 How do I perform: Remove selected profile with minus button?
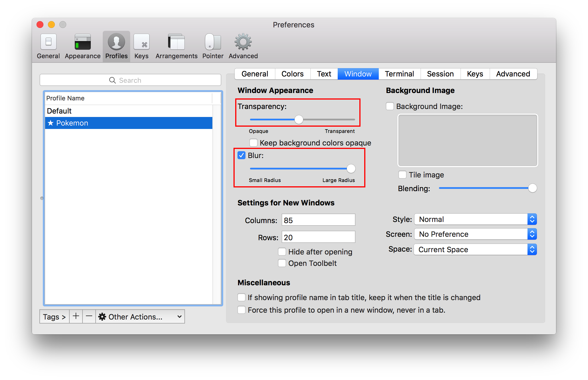(89, 316)
